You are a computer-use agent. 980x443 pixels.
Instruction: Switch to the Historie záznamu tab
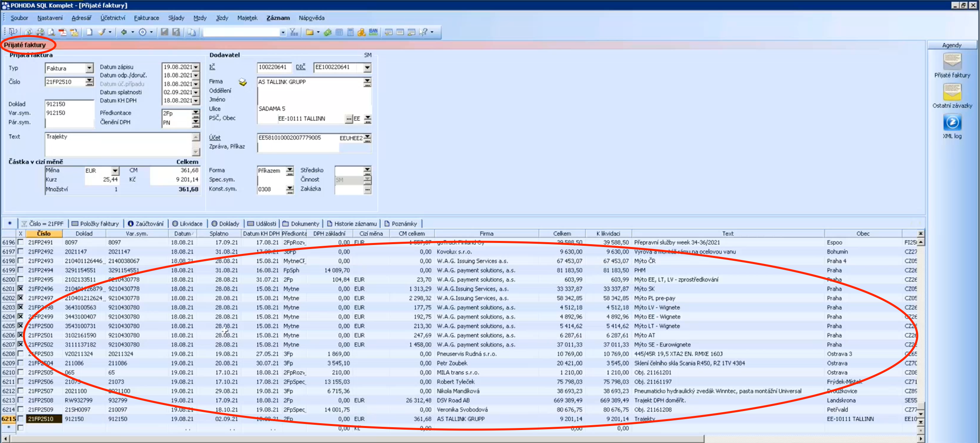pos(352,224)
